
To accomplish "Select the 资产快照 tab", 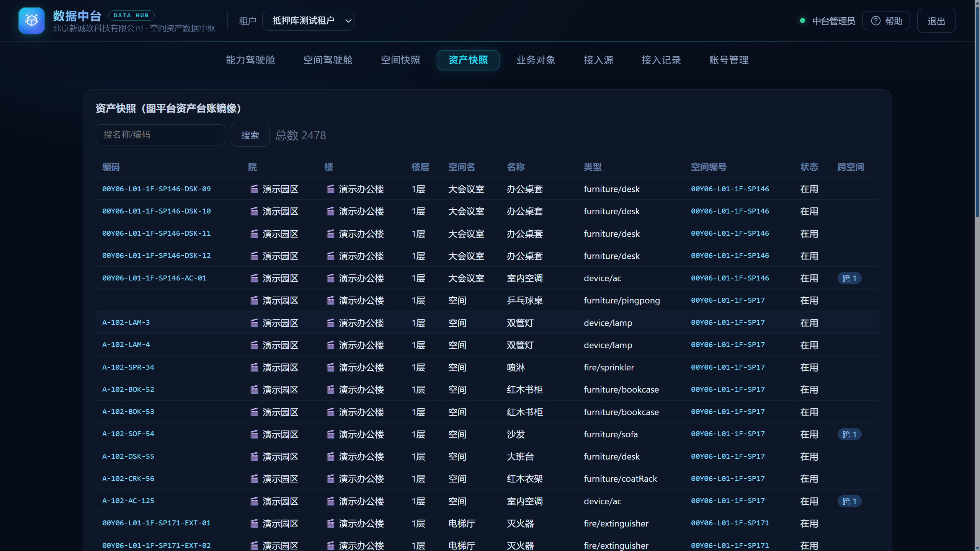I will (468, 60).
